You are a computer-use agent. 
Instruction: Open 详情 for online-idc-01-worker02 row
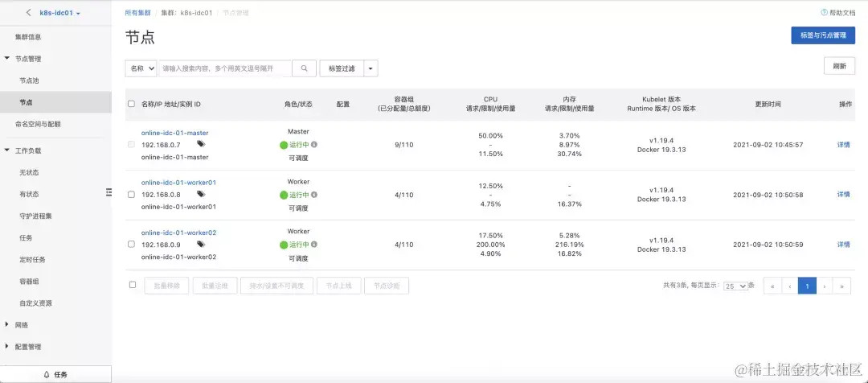point(843,245)
